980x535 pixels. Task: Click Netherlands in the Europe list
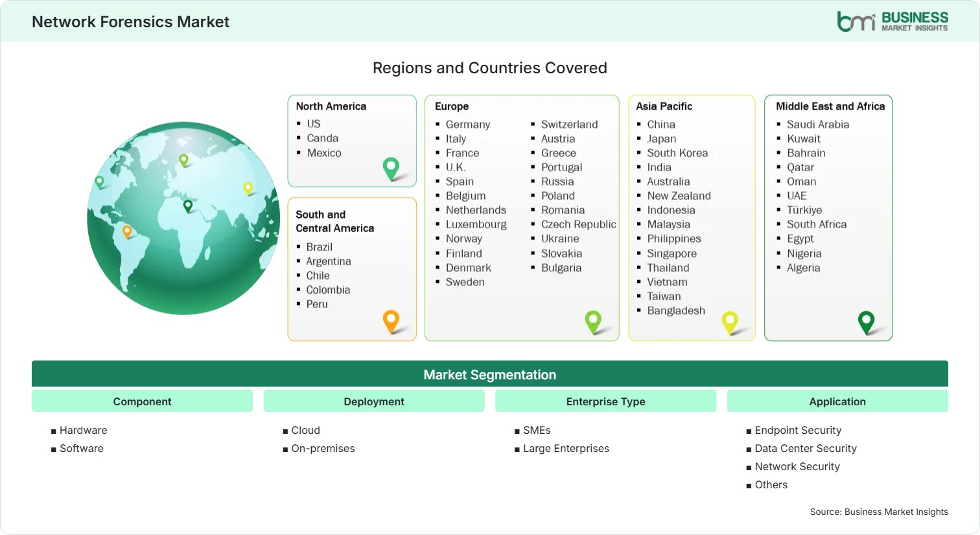coord(476,210)
